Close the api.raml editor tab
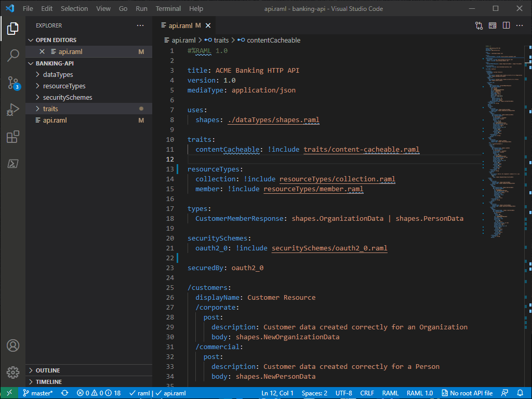Image resolution: width=532 pixels, height=399 pixels. pos(208,25)
